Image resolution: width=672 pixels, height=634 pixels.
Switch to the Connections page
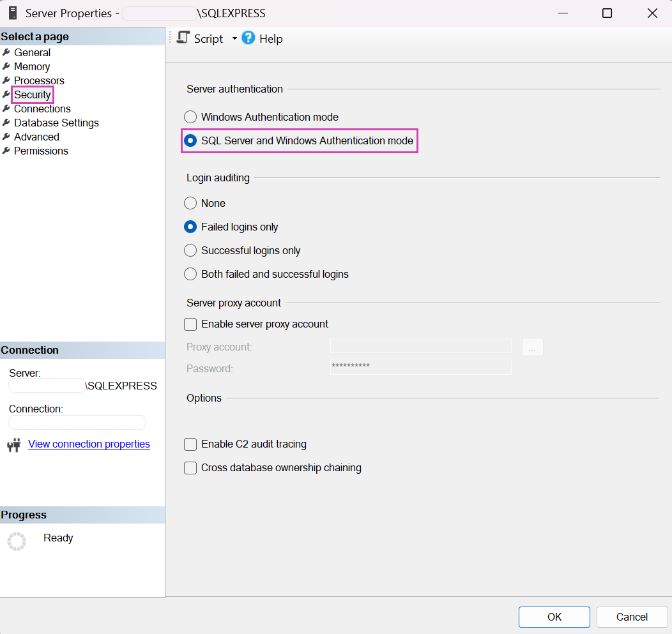[42, 109]
